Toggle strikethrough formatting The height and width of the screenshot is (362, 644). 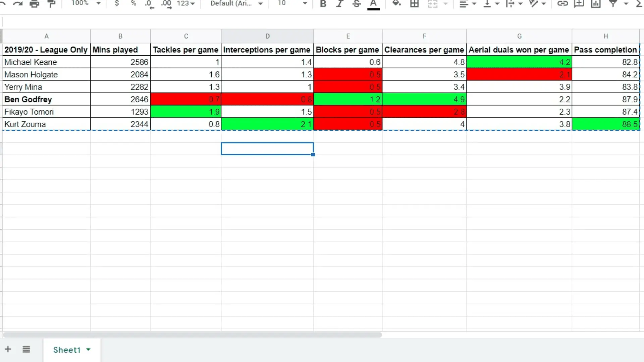(x=357, y=4)
